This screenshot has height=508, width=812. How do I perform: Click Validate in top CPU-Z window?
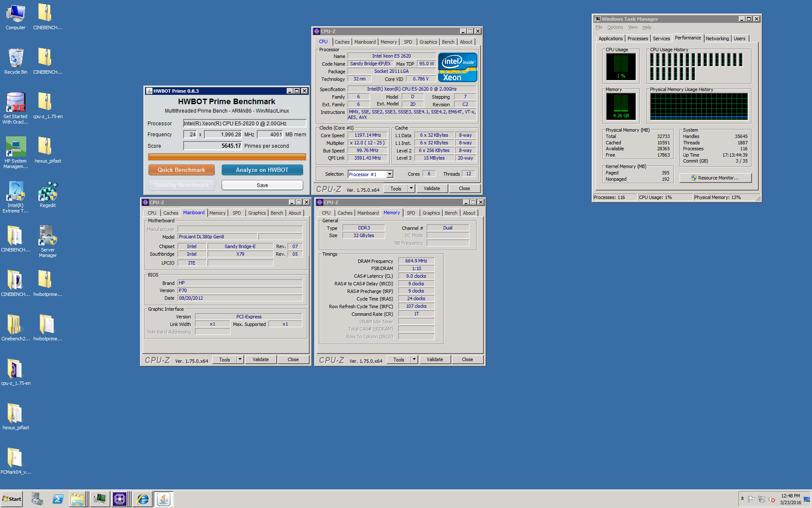click(432, 188)
